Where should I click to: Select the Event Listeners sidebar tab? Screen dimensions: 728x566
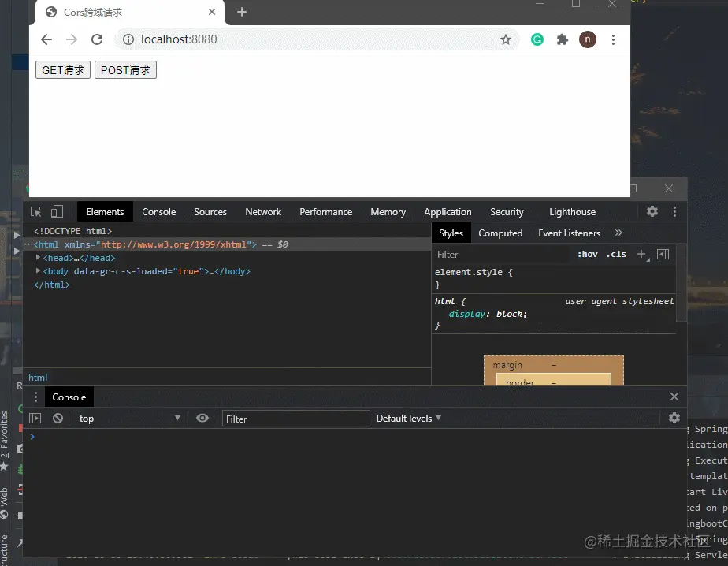coord(569,233)
